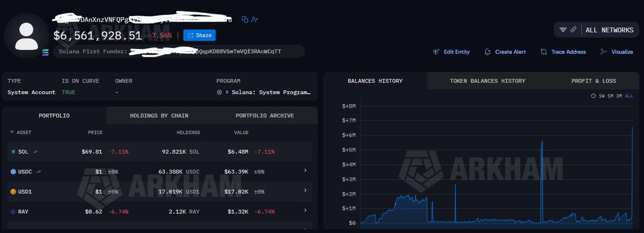The height and width of the screenshot is (233, 644).
Task: Click the green TRUE on-curve value
Action: click(x=68, y=92)
